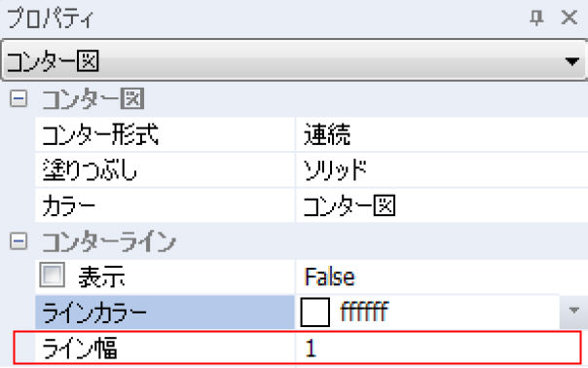Click the white ラインカラー color swatch

(315, 313)
